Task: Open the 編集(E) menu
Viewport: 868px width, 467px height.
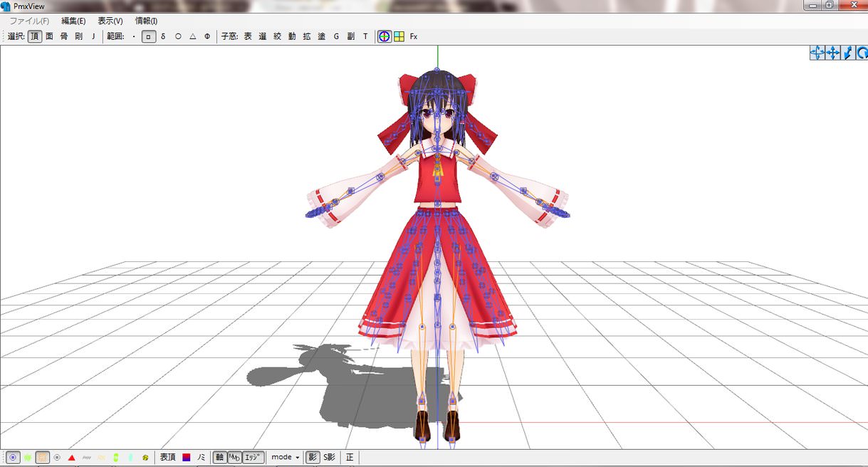Action: 73,21
